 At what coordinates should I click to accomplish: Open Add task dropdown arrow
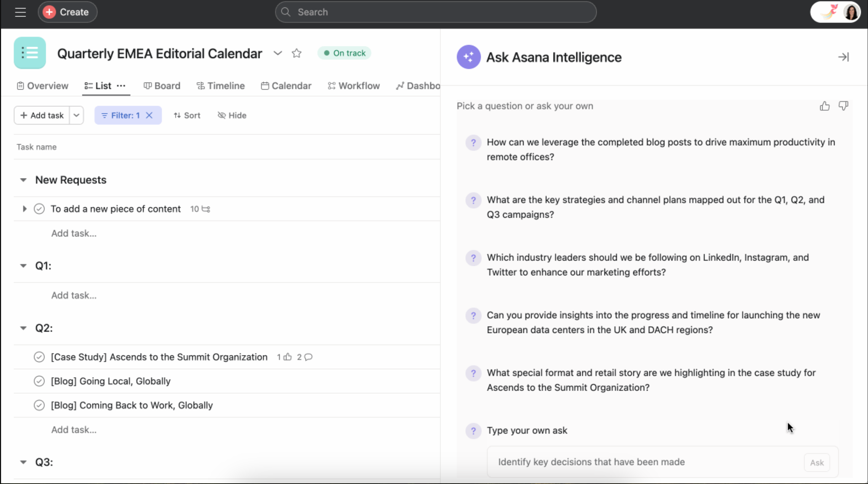76,115
